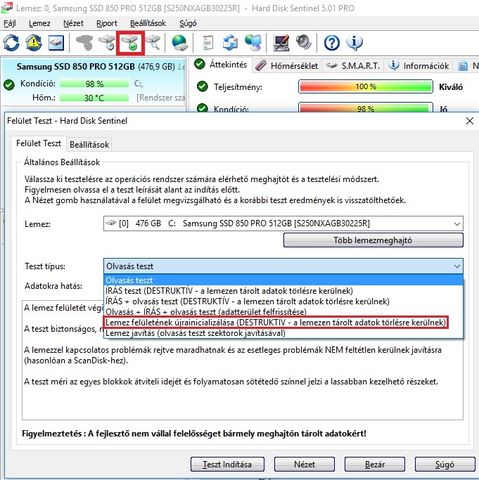The height and width of the screenshot is (480, 479).
Task: Click the Súgó button in the dialog
Action: tap(445, 464)
